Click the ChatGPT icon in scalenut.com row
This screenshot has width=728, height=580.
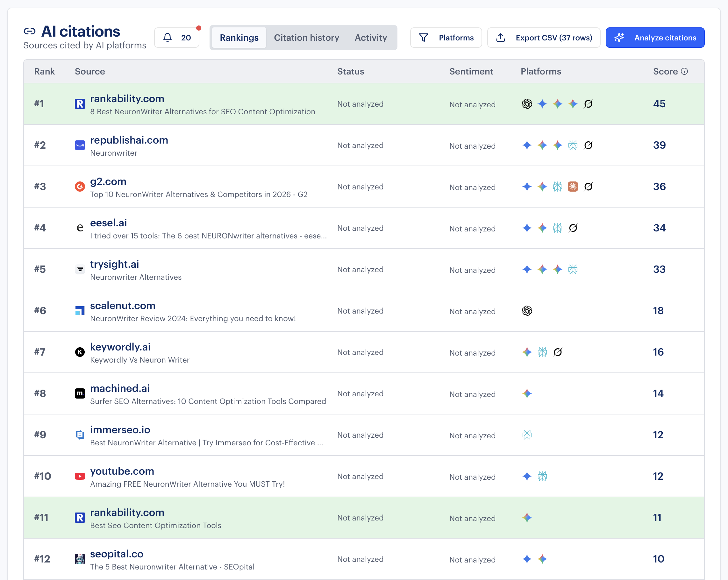(527, 311)
